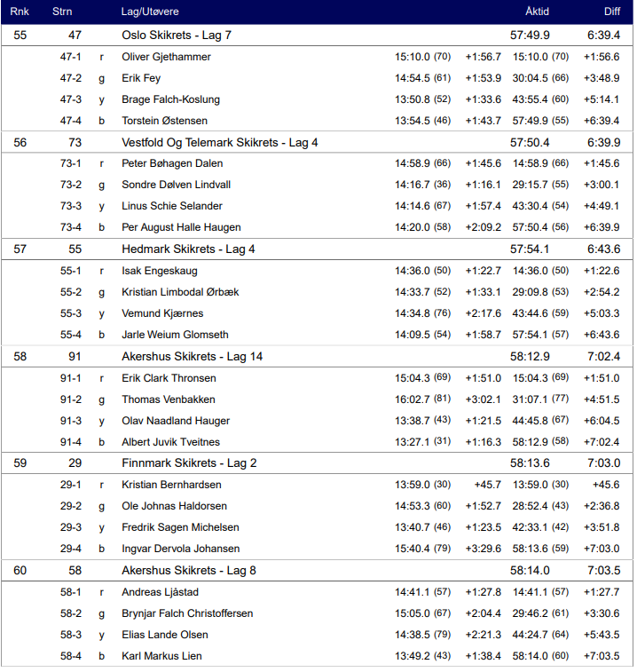
Task: Open athlete Kristian Limbodal Ørbæk
Action: pyautogui.click(x=180, y=292)
